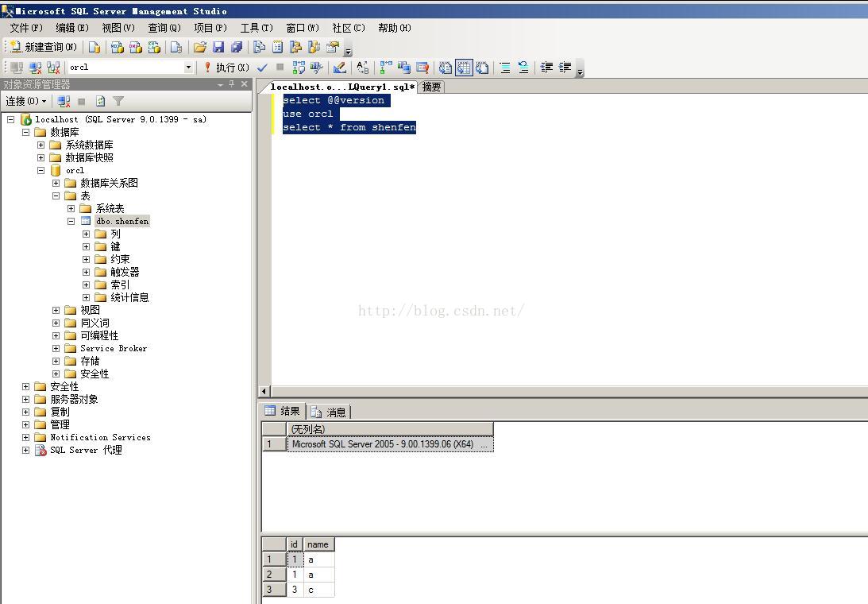
Task: Click the Decrease Indent icon
Action: [546, 67]
